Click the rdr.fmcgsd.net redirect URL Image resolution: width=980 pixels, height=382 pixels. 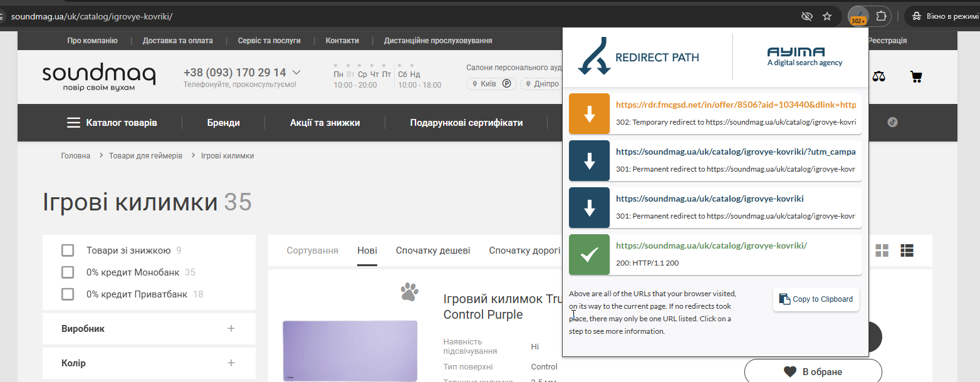pos(736,105)
